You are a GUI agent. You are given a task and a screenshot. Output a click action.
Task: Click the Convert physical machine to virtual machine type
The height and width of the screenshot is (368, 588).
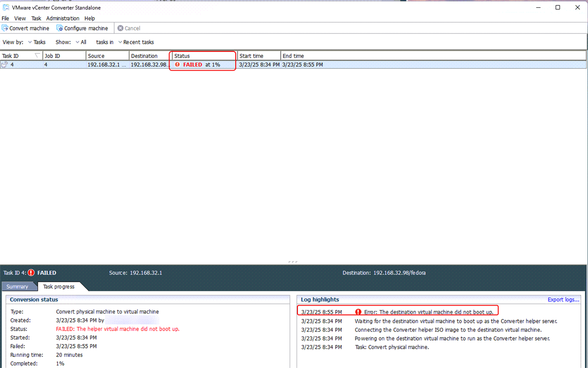click(x=107, y=312)
